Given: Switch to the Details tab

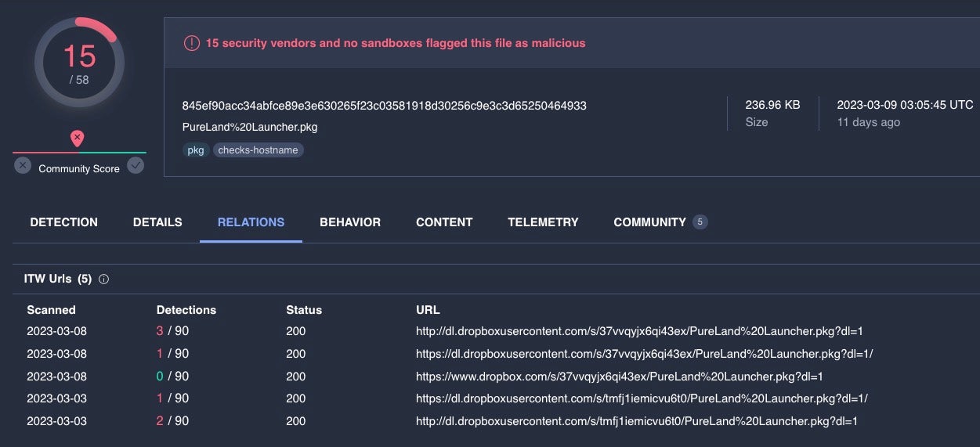Looking at the screenshot, I should (x=157, y=222).
